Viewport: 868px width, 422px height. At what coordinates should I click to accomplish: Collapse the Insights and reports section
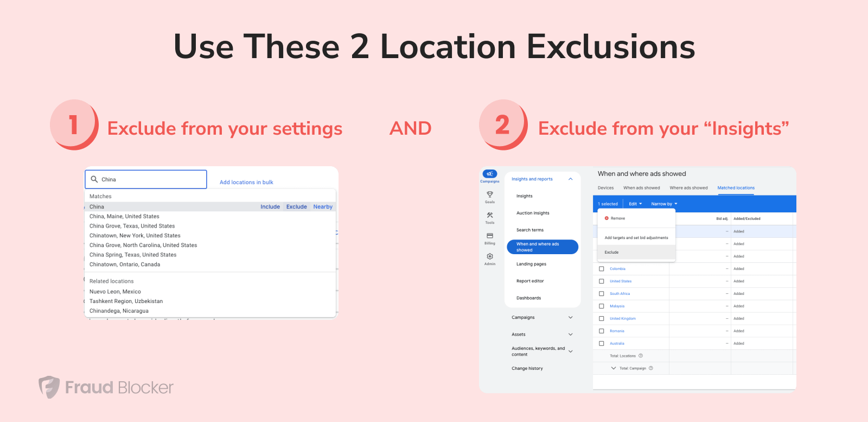570,179
